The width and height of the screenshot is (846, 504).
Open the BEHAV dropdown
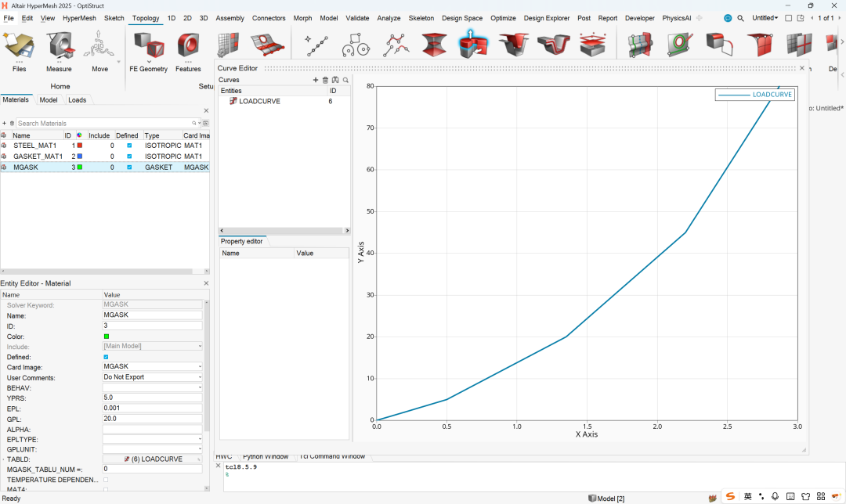[x=153, y=387]
